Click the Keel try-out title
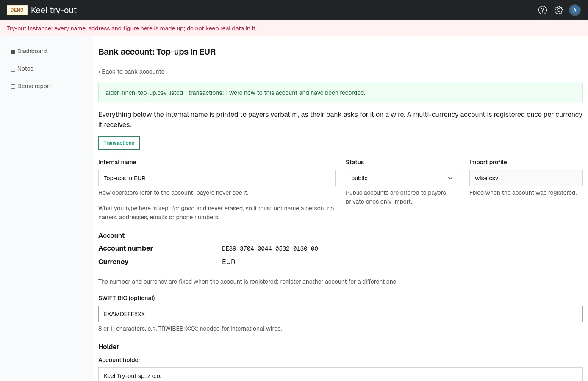Viewport: 588px width, 381px height. [54, 10]
